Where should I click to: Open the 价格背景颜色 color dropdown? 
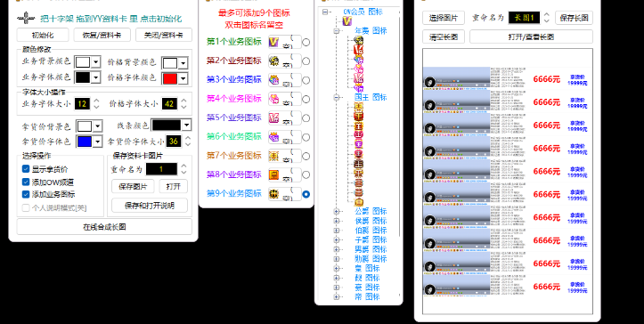tap(183, 63)
